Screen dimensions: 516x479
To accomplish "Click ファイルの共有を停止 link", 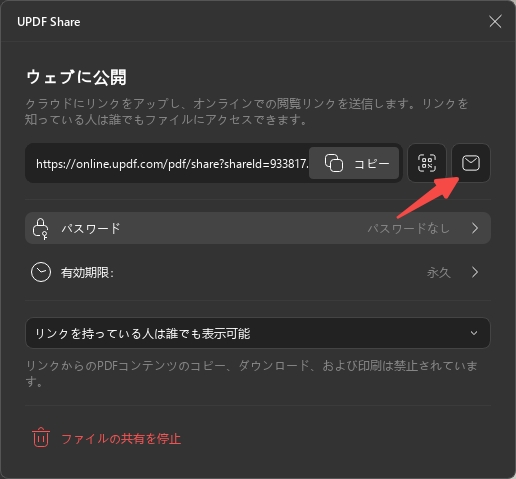I will [121, 439].
